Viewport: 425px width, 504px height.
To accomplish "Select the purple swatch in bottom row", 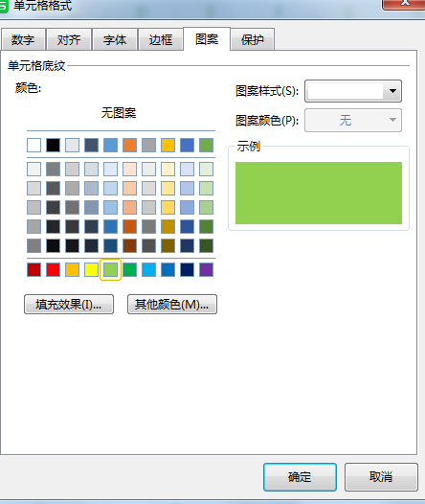I will point(206,269).
